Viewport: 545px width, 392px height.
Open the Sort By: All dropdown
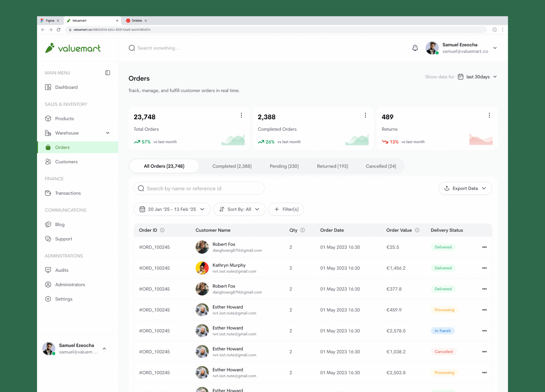click(239, 209)
